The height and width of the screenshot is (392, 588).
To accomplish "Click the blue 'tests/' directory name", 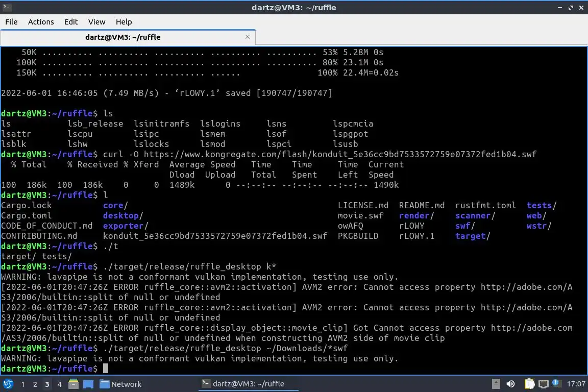I will [542, 206].
